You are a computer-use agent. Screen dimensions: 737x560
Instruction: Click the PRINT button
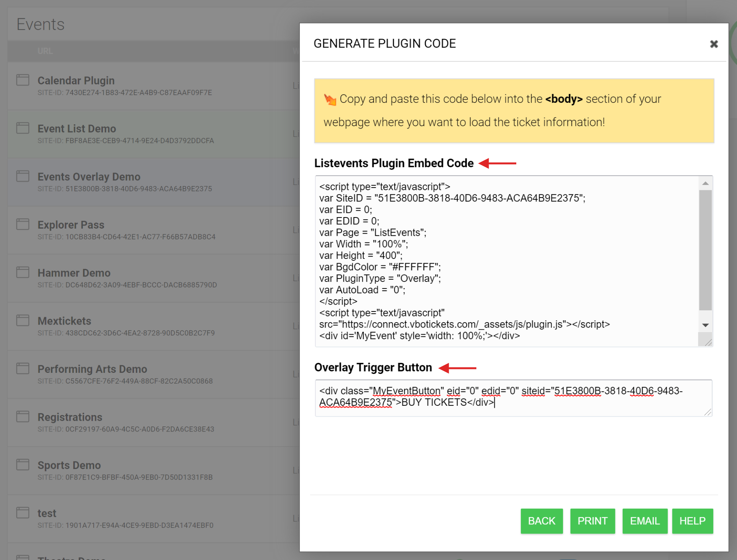coord(592,521)
